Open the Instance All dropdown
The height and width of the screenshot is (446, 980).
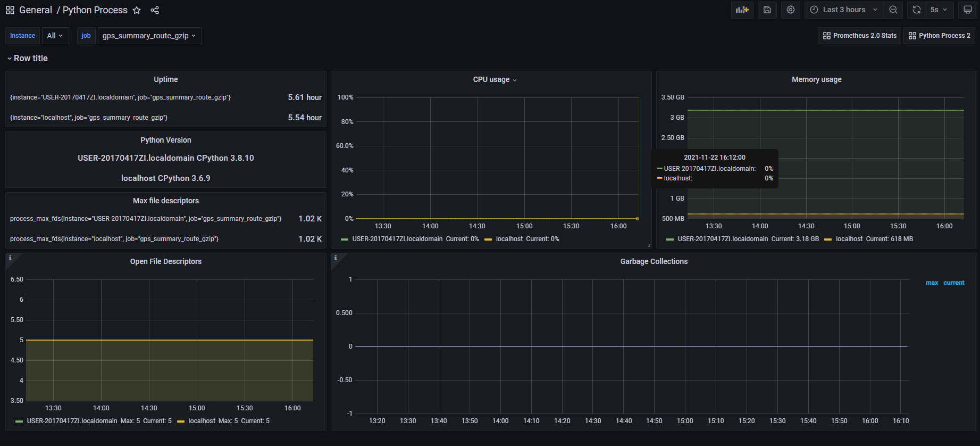tap(55, 36)
